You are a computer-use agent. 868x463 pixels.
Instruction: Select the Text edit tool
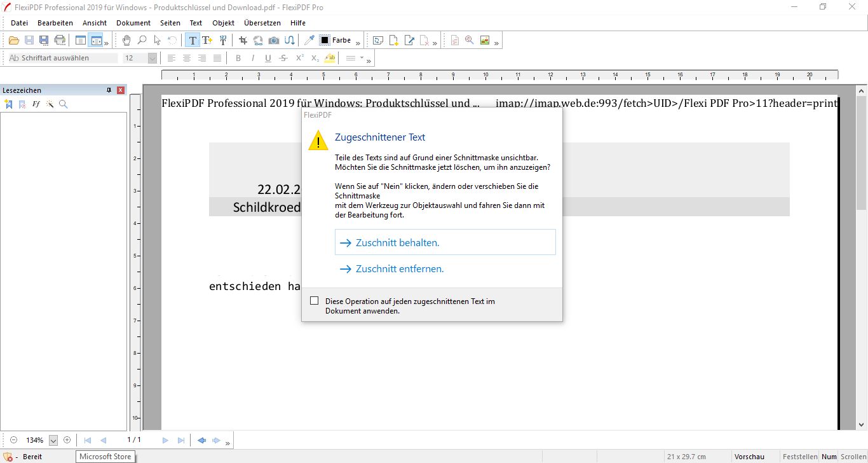[x=193, y=40]
